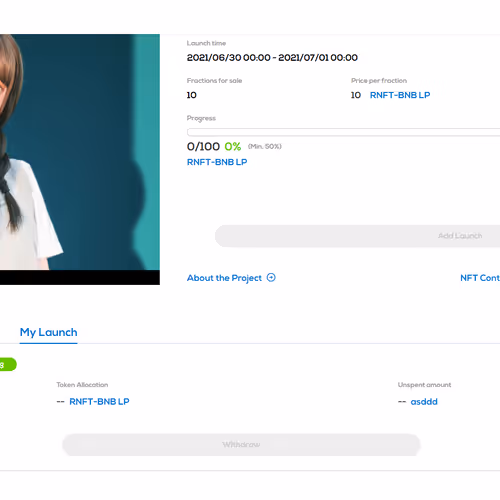Open the About the Project link
This screenshot has width=500, height=500.
[x=224, y=278]
